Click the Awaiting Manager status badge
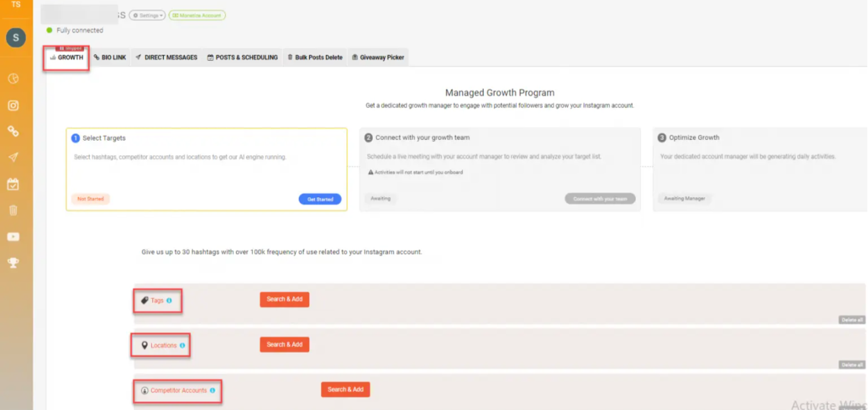 pos(685,198)
